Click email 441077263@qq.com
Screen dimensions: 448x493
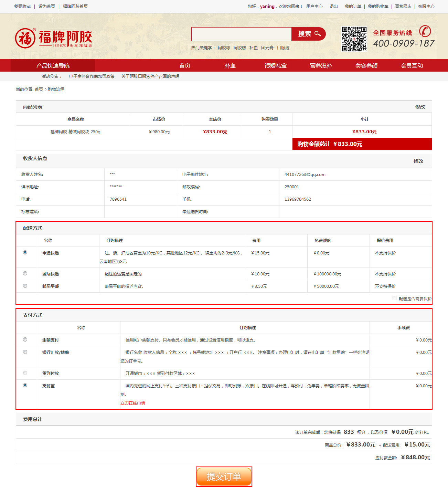(305, 175)
